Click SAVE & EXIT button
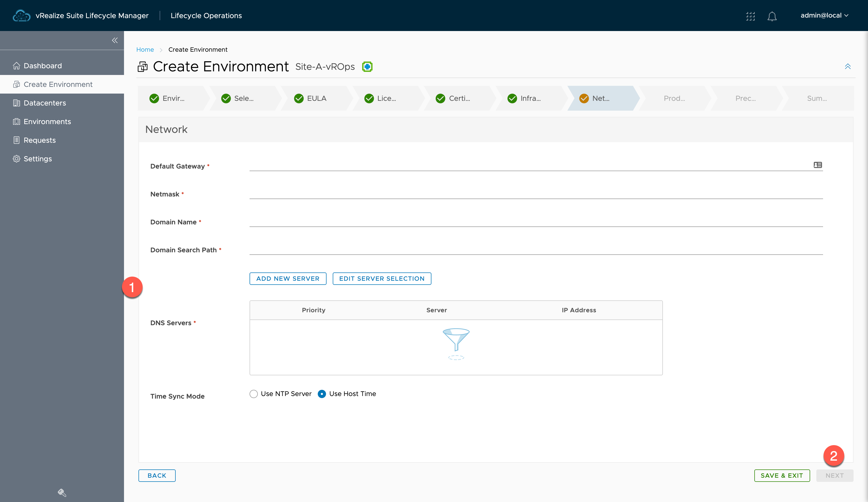The image size is (868, 502). pos(782,475)
